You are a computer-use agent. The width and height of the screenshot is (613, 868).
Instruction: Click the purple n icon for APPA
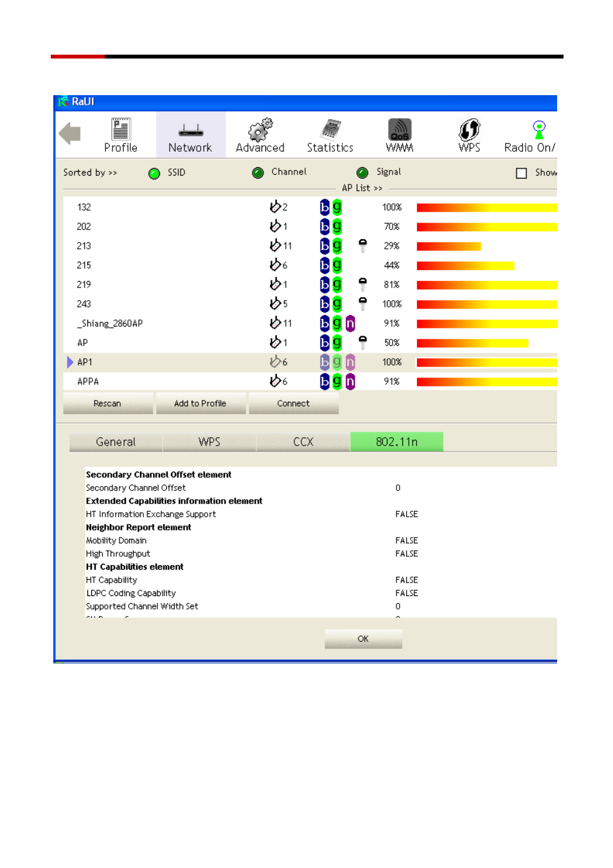pyautogui.click(x=350, y=381)
